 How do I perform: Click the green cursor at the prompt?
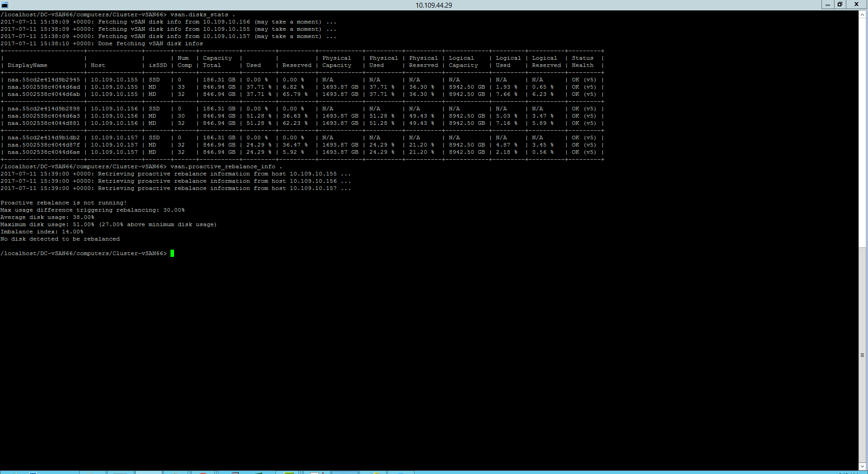coord(172,253)
